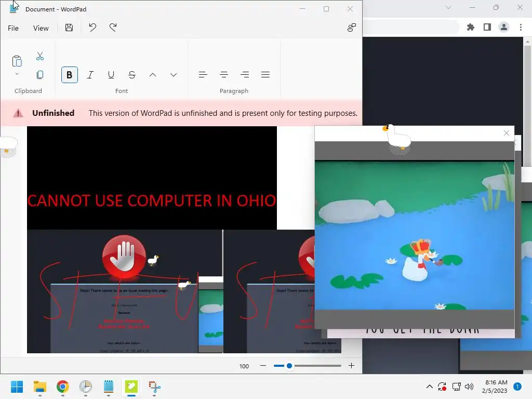Align paragraph text to the right
Viewport: 532px width, 399px height.
(x=245, y=75)
